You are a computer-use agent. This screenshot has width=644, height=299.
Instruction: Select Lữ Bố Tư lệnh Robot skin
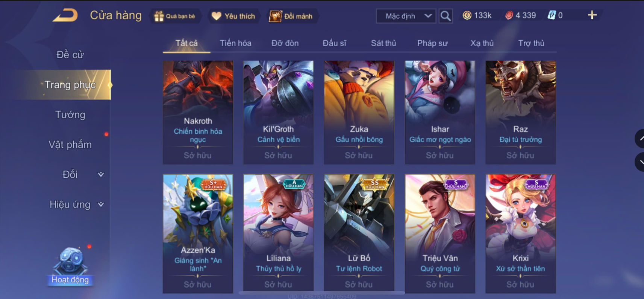point(359,233)
